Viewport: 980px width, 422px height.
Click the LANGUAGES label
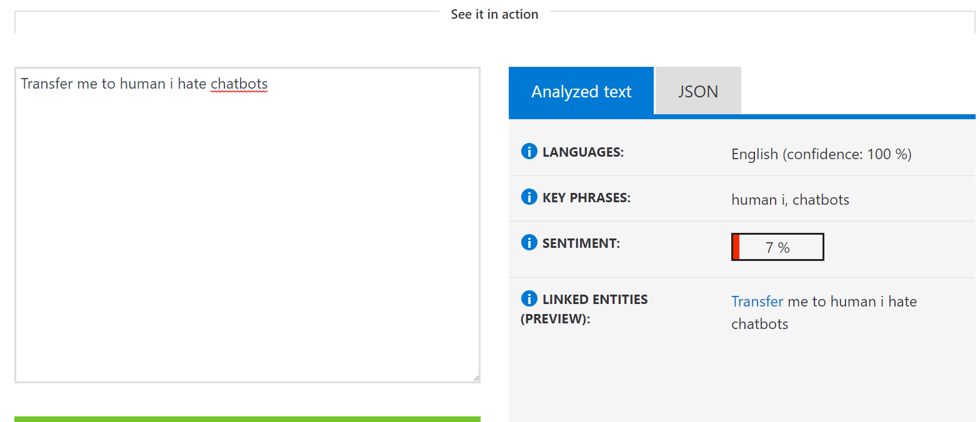pyautogui.click(x=583, y=152)
